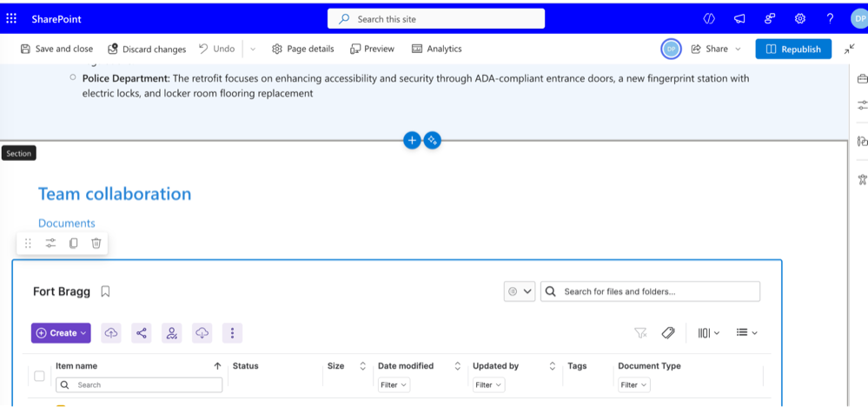
Task: Click the Tags column header
Action: point(577,366)
